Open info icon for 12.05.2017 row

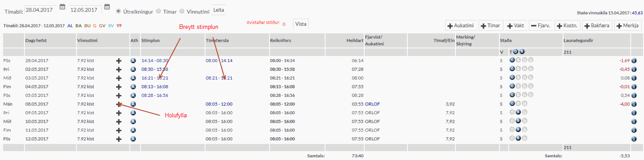pos(634,139)
